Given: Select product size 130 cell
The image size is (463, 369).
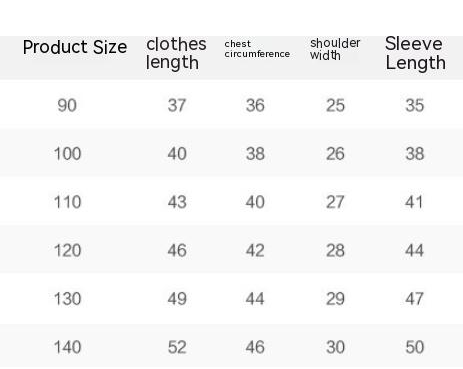Looking at the screenshot, I should click(67, 299).
